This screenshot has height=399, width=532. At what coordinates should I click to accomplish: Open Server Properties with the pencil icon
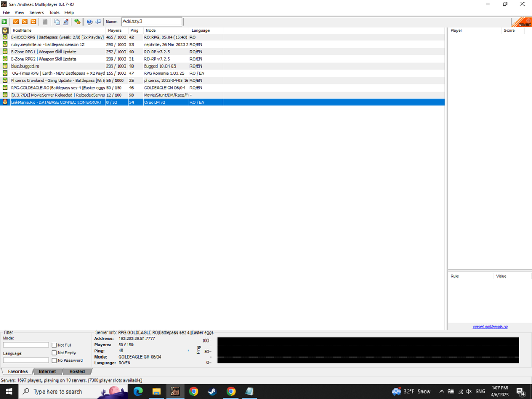tap(66, 22)
